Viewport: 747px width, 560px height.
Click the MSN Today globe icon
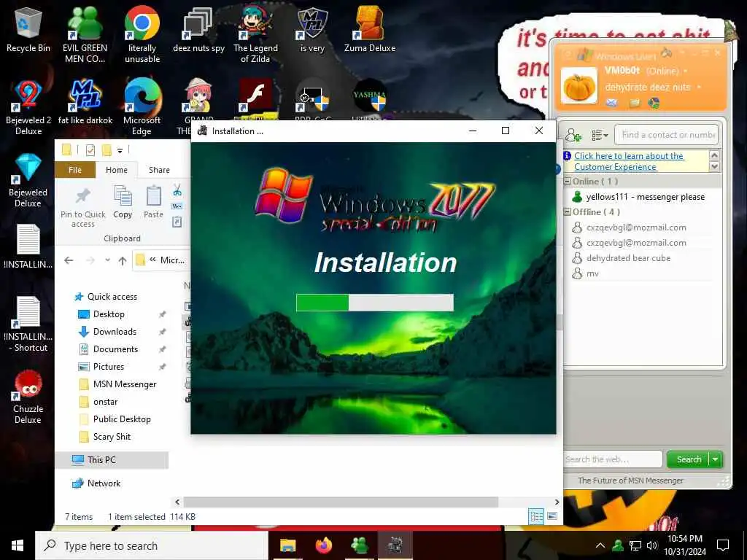coord(654,103)
